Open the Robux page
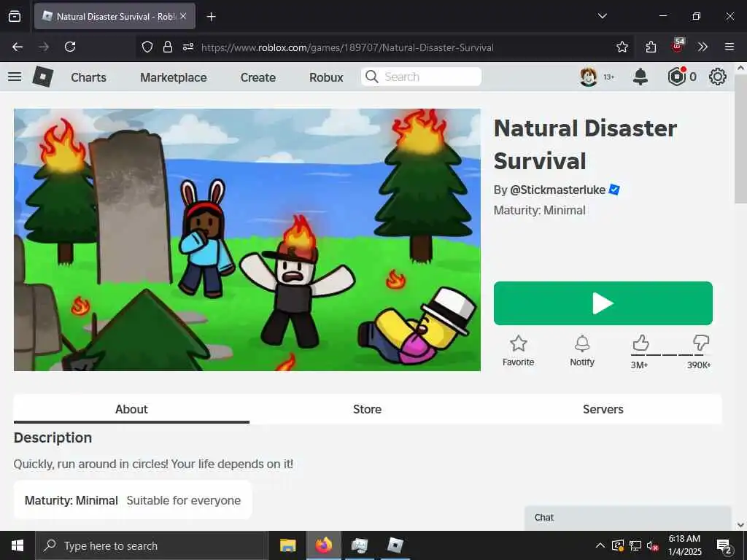Screen dimensions: 747x560 click(x=326, y=77)
